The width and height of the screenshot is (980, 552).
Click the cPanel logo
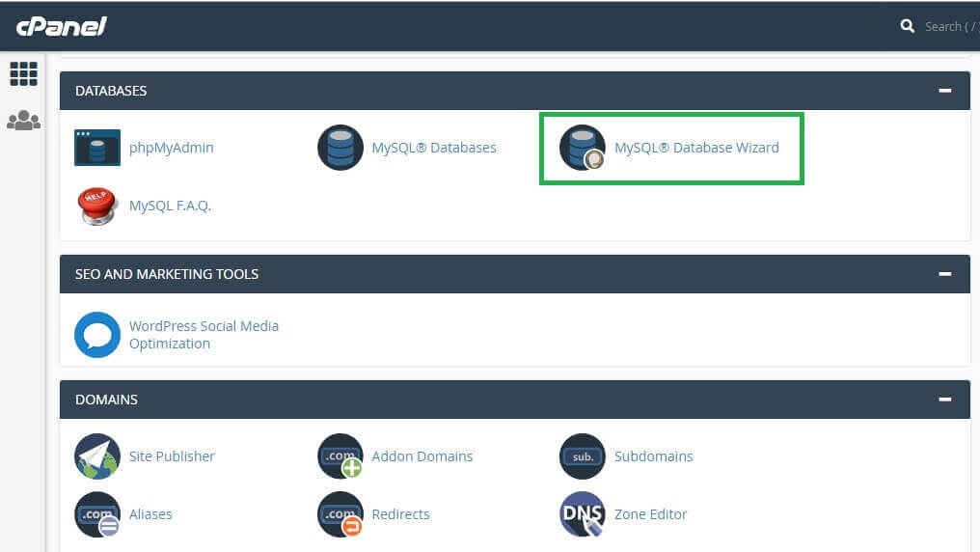click(62, 26)
